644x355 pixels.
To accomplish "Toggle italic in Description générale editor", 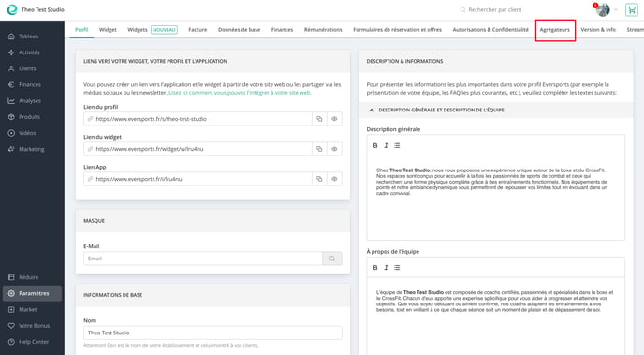I will (386, 145).
